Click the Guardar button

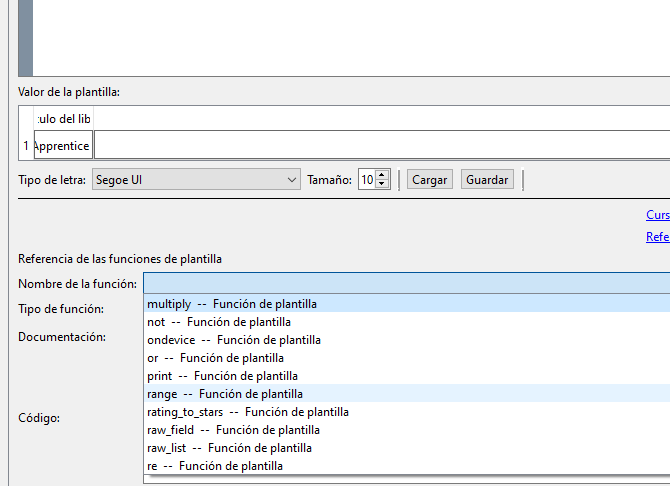(x=487, y=180)
